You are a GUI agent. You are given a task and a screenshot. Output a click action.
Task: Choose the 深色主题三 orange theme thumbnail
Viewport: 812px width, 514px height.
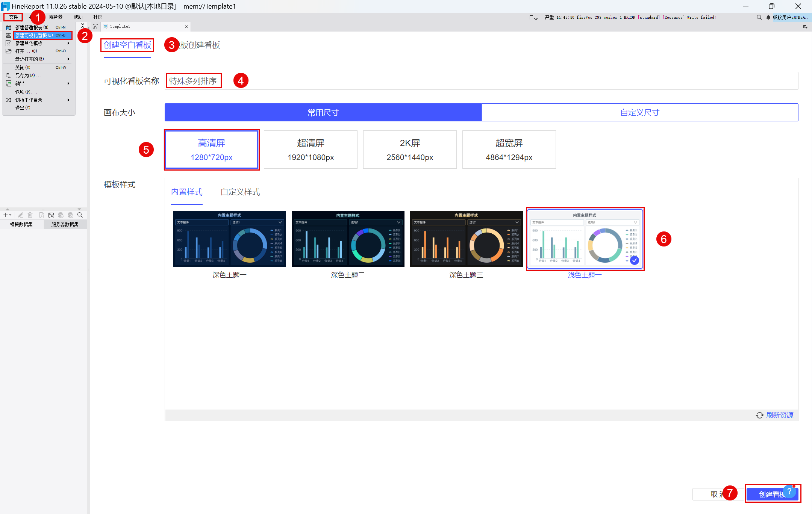pyautogui.click(x=466, y=239)
